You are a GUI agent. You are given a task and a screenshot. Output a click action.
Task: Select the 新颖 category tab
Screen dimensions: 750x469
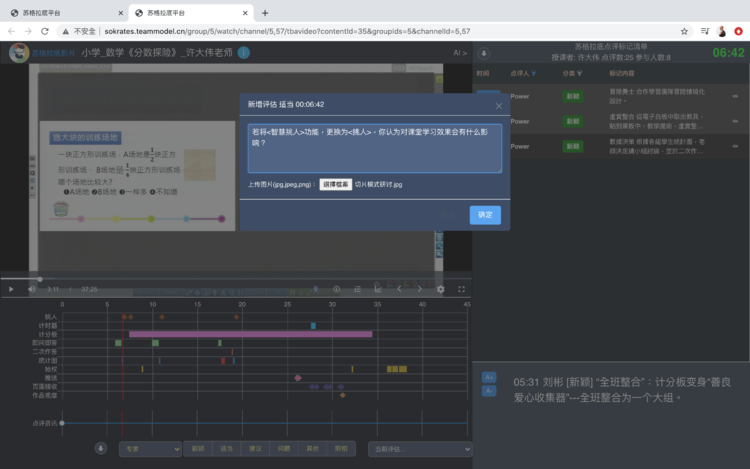click(x=197, y=449)
